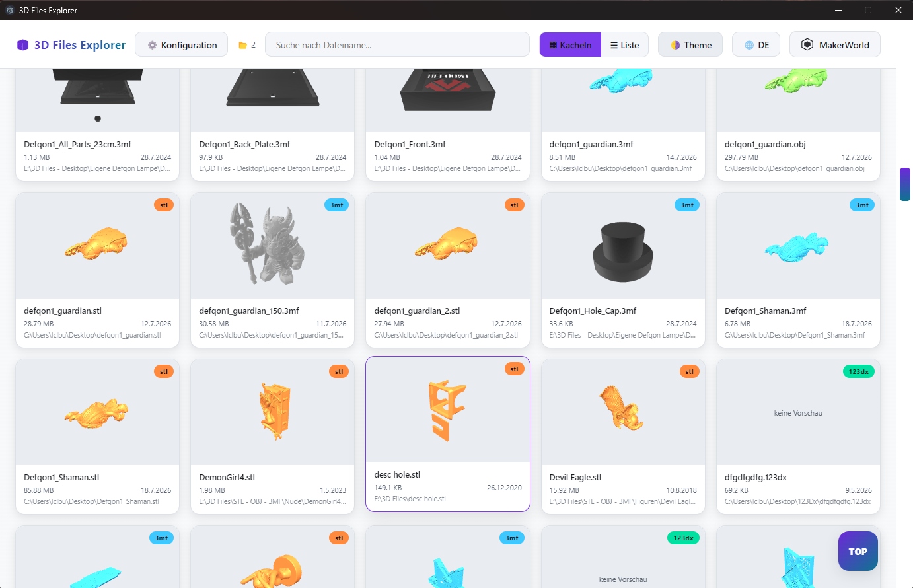Click the vertical scrollbar thumb
This screenshot has width=913, height=588.
(905, 184)
